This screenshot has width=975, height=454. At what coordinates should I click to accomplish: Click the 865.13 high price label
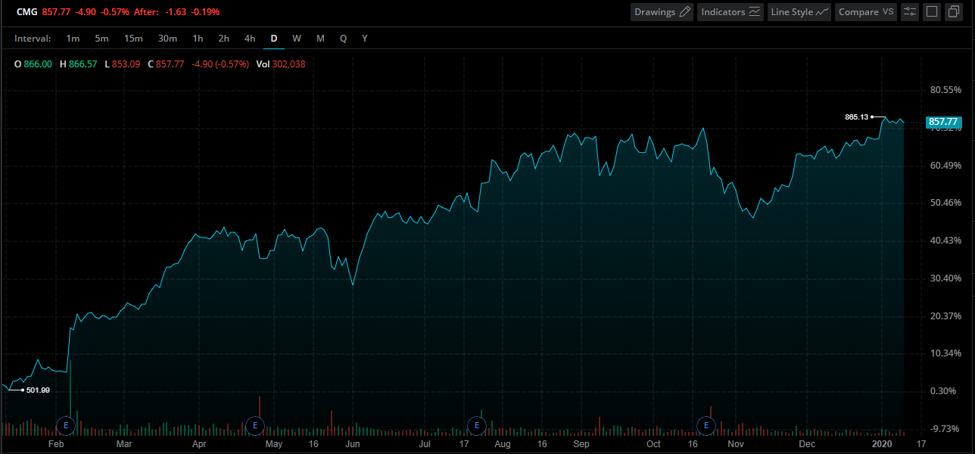coord(856,116)
